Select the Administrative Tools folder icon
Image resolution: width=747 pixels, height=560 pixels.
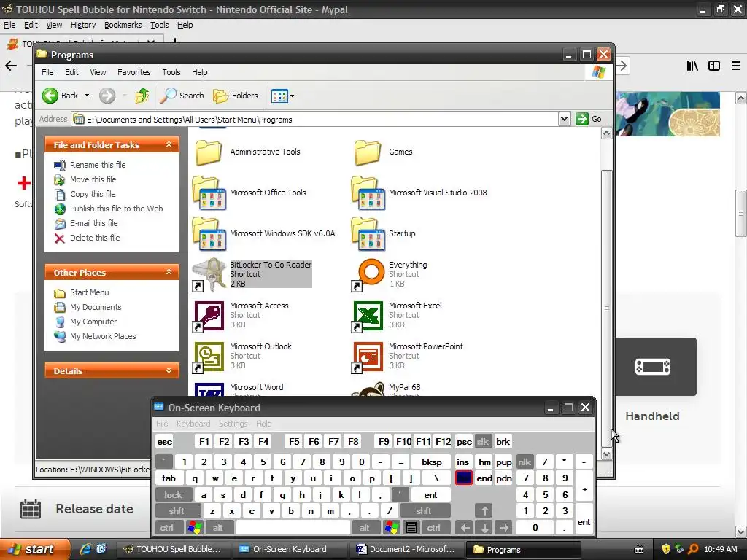pyautogui.click(x=209, y=152)
